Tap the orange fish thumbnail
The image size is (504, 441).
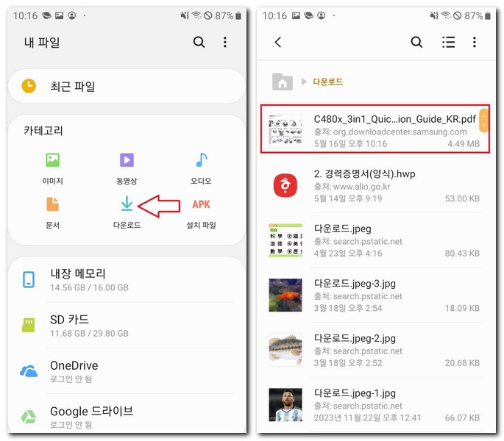point(285,295)
